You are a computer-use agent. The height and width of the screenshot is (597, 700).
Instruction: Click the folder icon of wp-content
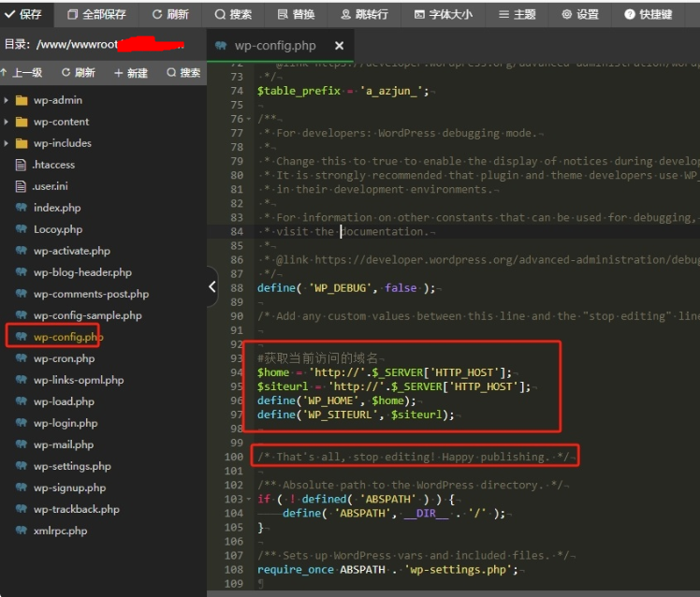[21, 122]
